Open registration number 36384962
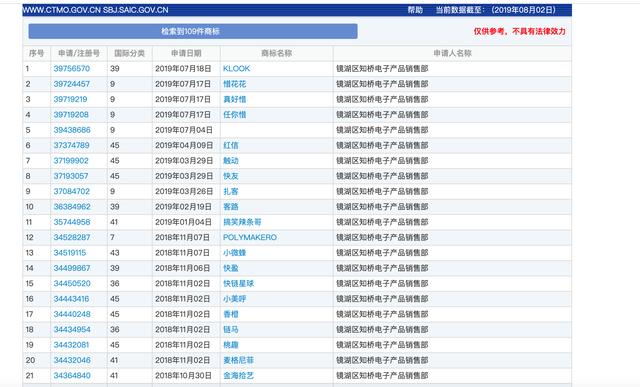This screenshot has height=387, width=640. [x=72, y=207]
